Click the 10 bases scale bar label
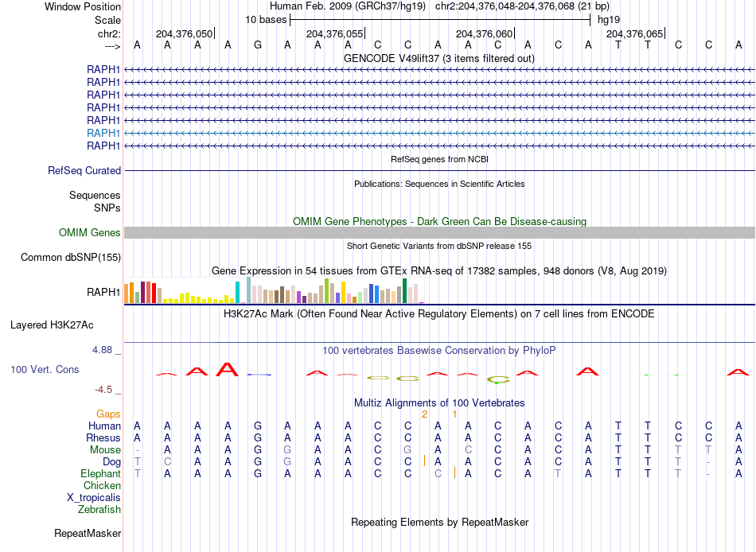Image resolution: width=756 pixels, height=552 pixels. [x=266, y=20]
